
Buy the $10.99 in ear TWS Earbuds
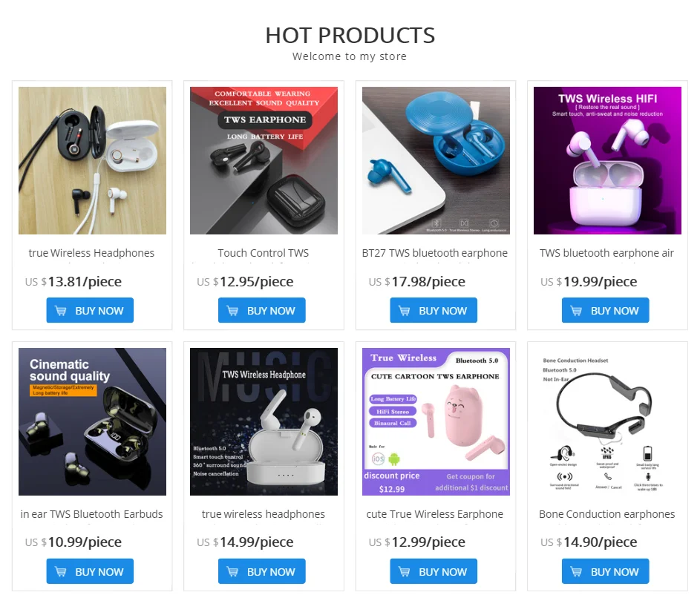(x=90, y=571)
